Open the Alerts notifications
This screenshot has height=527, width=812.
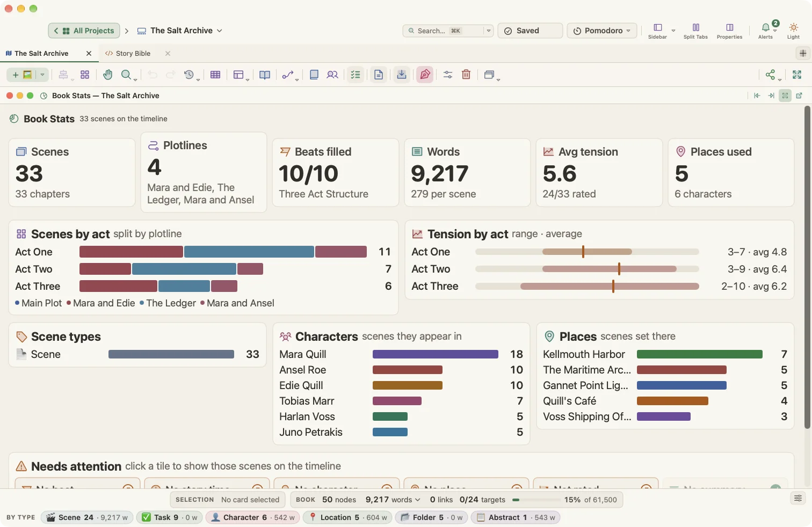tap(766, 31)
